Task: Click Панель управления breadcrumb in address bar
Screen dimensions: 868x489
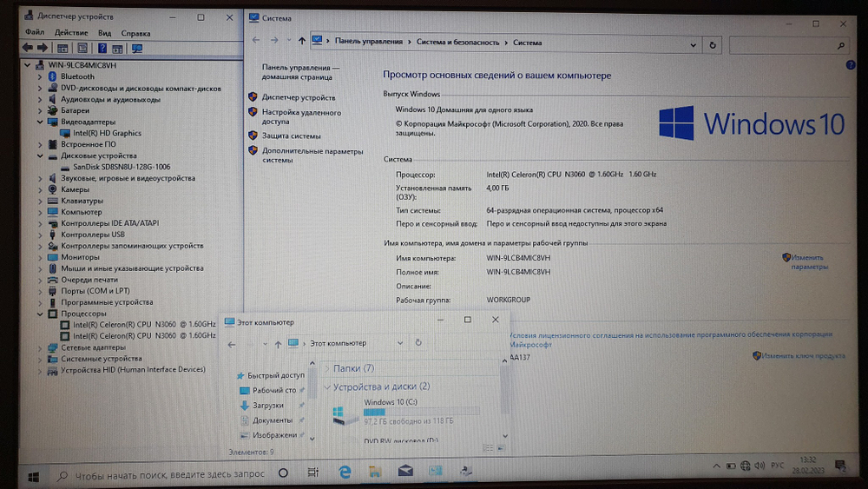Action: pos(369,42)
